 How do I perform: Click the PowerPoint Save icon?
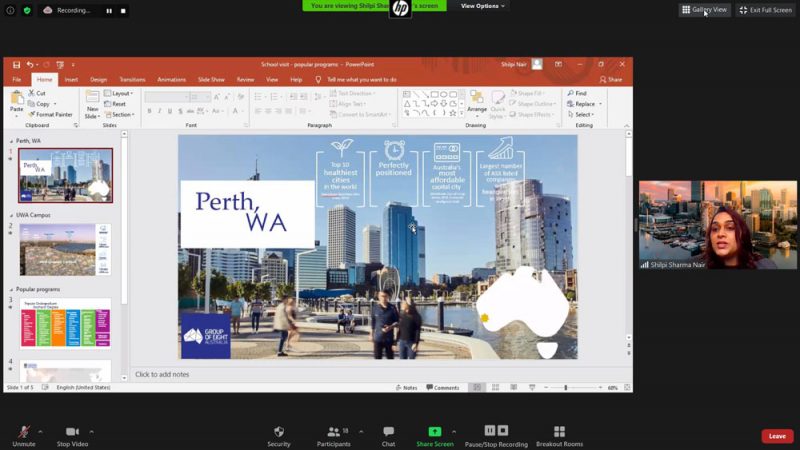point(16,64)
